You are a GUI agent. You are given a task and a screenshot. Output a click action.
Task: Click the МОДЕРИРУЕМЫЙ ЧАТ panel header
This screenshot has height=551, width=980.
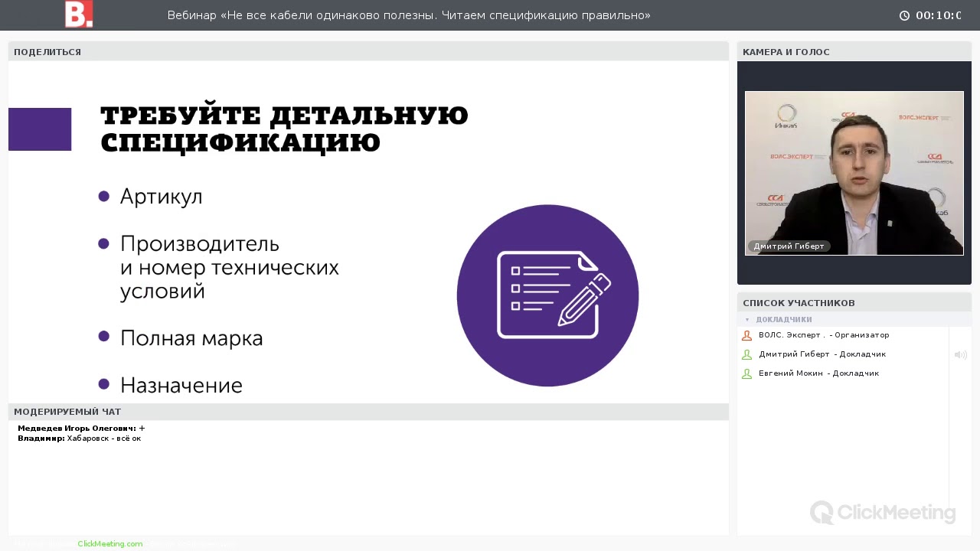[x=368, y=412]
